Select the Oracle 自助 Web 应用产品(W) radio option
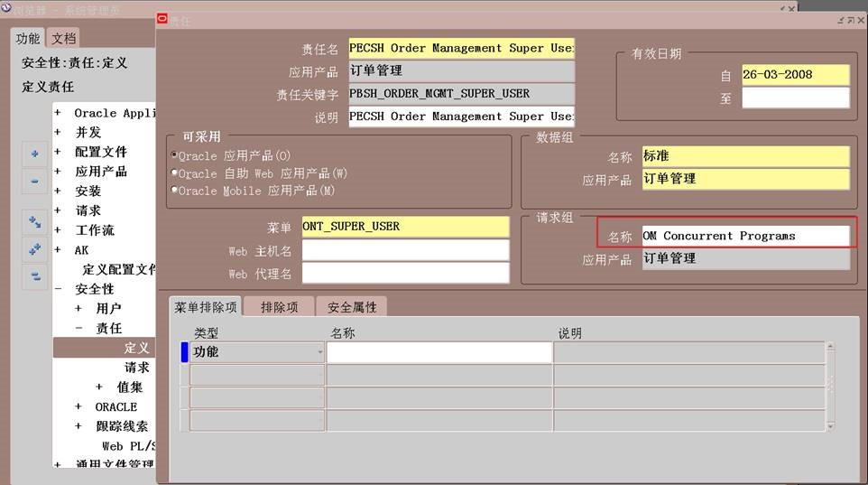 174,173
